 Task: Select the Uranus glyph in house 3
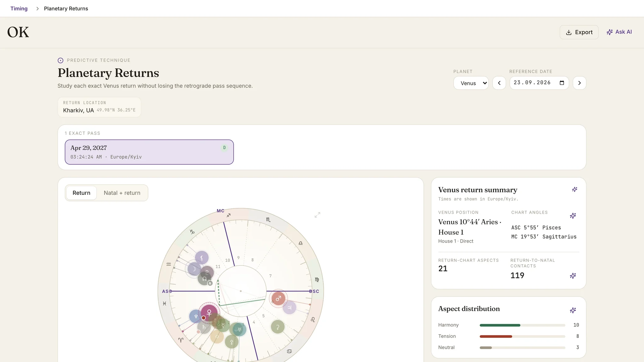coord(240,329)
